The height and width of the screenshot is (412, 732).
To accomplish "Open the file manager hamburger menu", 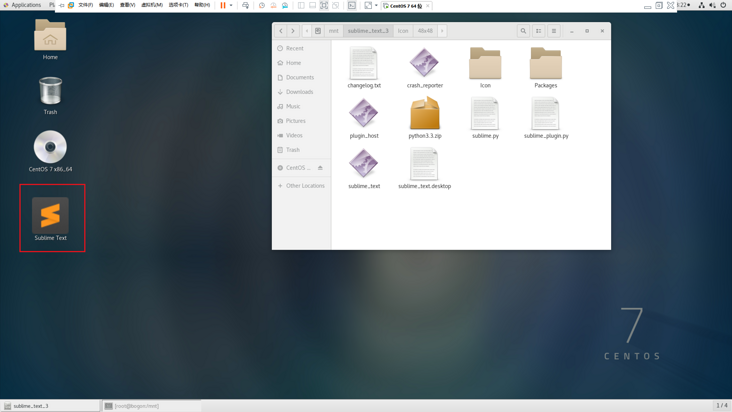I will click(x=554, y=31).
